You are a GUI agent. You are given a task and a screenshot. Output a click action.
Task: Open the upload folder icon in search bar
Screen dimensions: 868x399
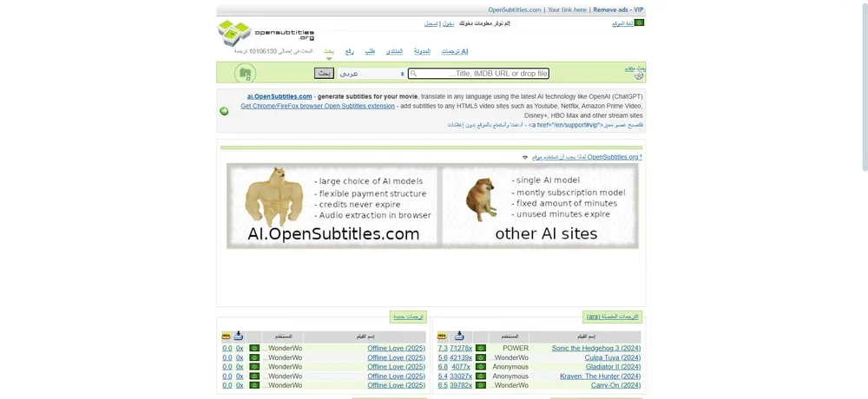click(x=246, y=73)
